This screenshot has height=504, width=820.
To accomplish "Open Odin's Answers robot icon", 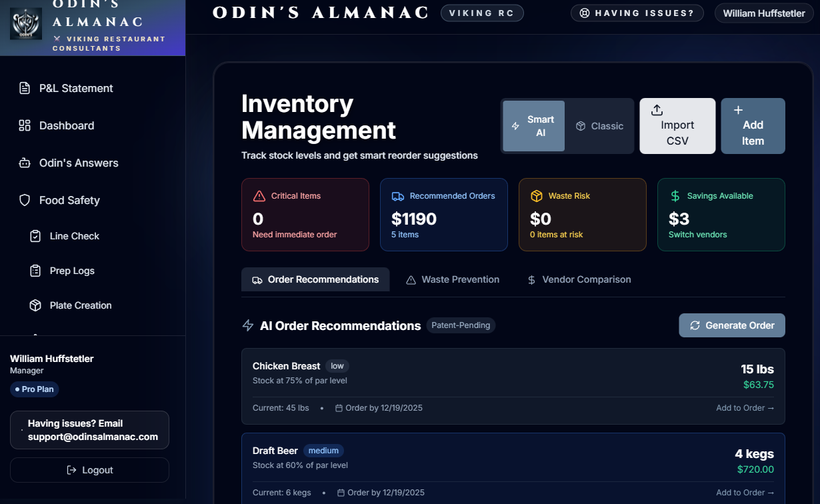I will click(25, 163).
